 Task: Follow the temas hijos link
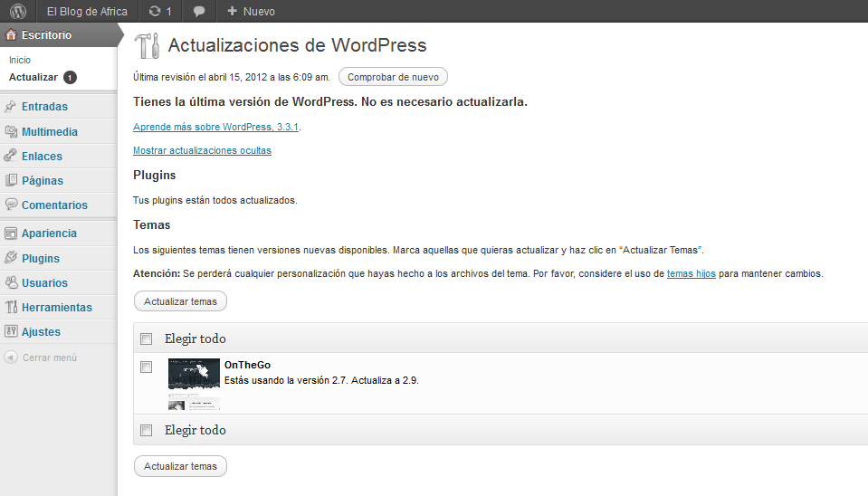691,273
